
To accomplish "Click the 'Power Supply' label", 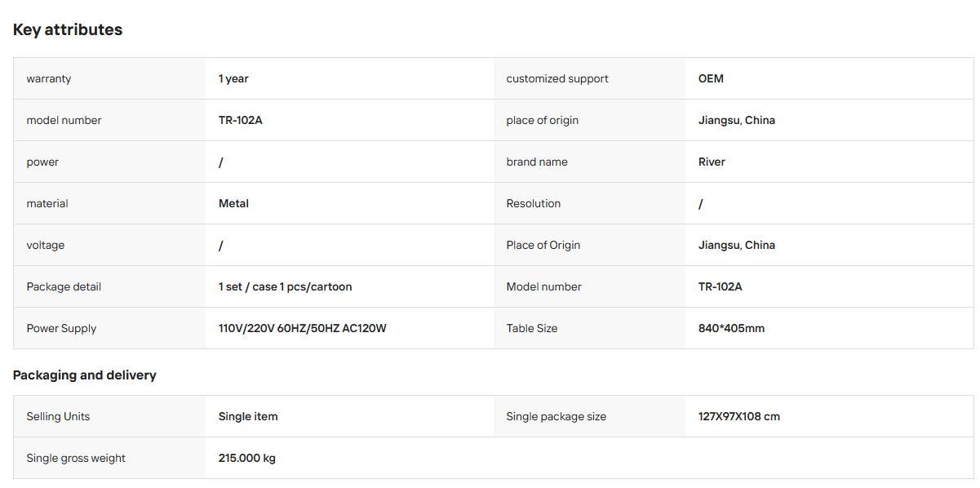I will pyautogui.click(x=61, y=329).
